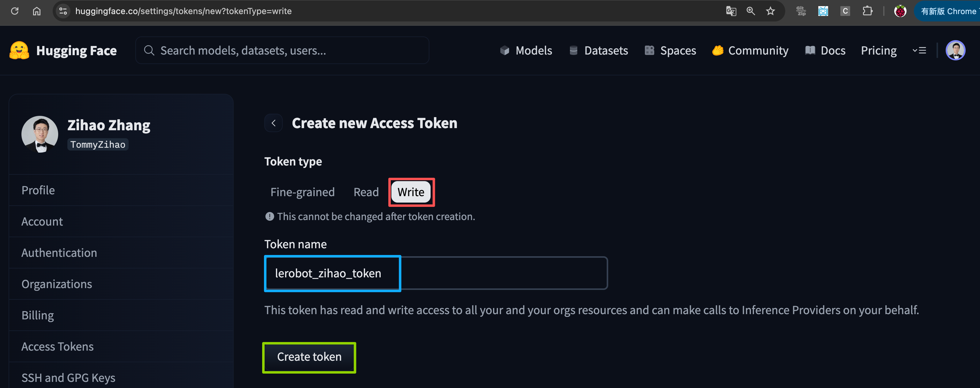Open the Google Translate icon in address bar
Image resolution: width=980 pixels, height=388 pixels.
point(731,11)
